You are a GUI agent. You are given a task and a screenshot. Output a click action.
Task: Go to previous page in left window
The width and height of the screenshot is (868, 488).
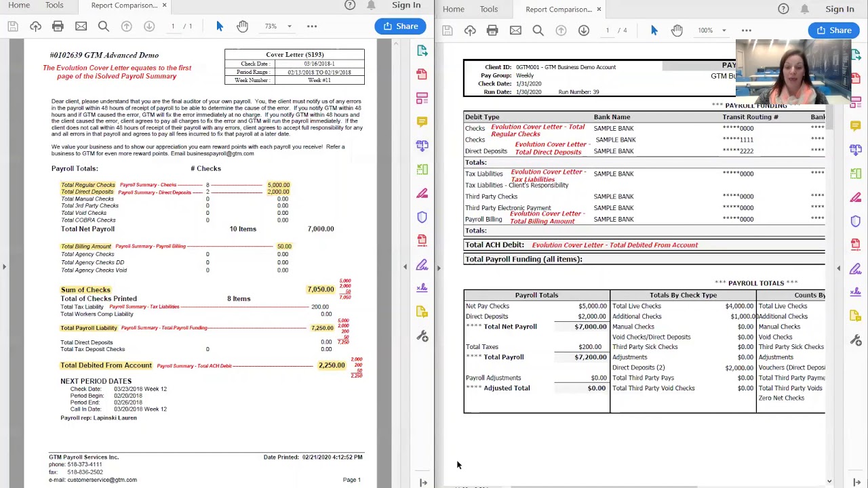[126, 26]
